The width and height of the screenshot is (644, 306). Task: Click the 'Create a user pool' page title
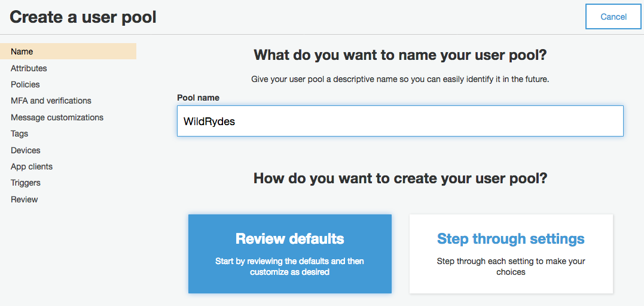83,17
